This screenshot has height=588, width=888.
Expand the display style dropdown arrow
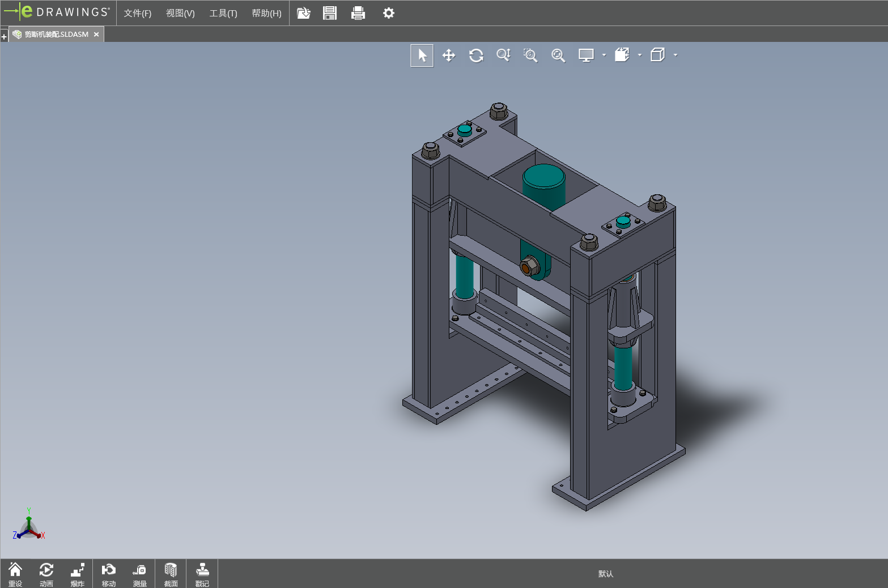[x=640, y=56]
